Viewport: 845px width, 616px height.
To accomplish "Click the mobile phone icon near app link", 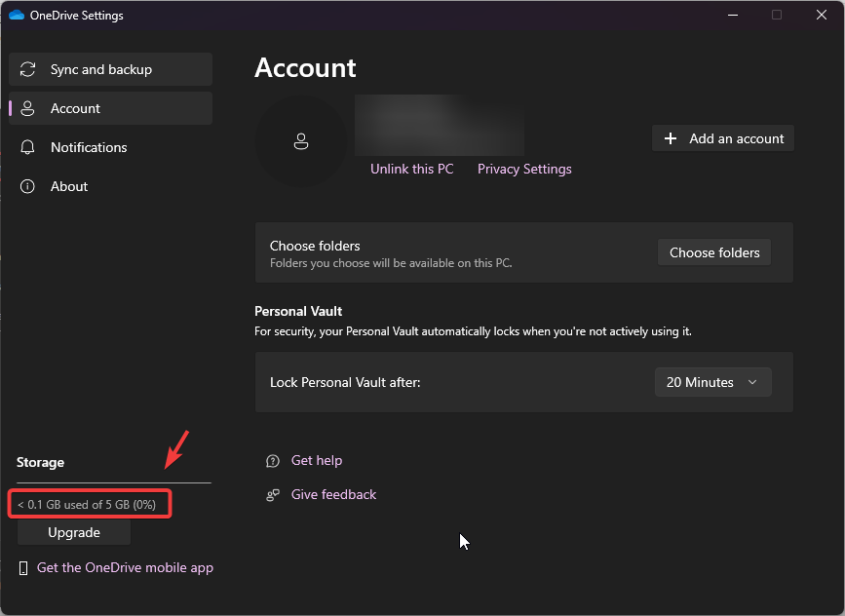I will point(23,568).
